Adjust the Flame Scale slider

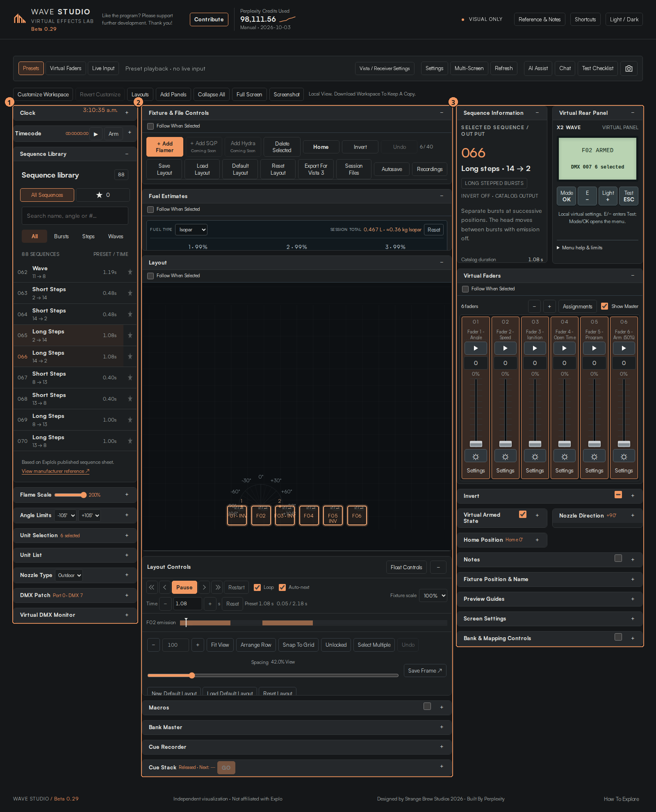click(x=71, y=495)
